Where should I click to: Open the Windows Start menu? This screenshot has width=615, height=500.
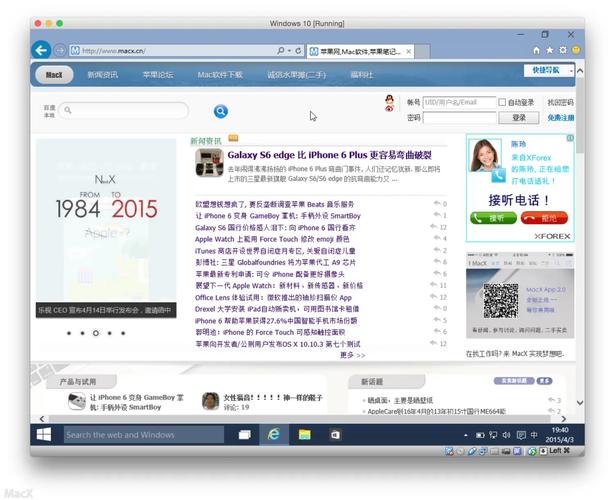click(x=44, y=435)
